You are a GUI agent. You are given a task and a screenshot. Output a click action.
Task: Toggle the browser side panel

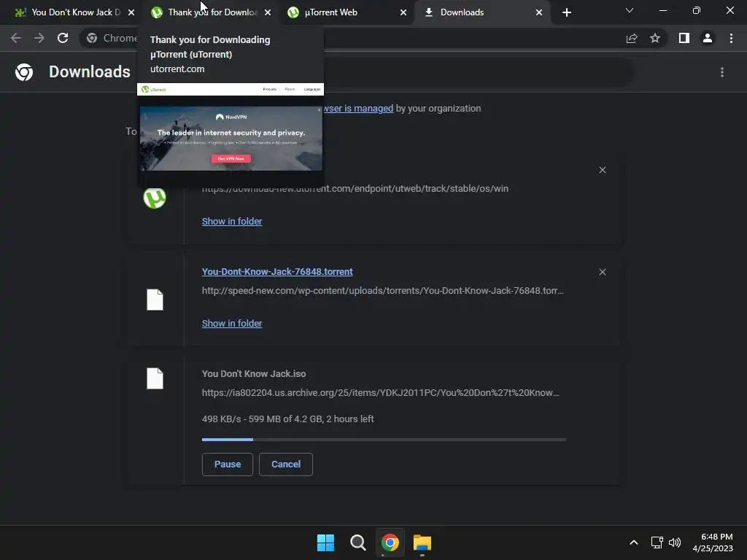tap(684, 38)
